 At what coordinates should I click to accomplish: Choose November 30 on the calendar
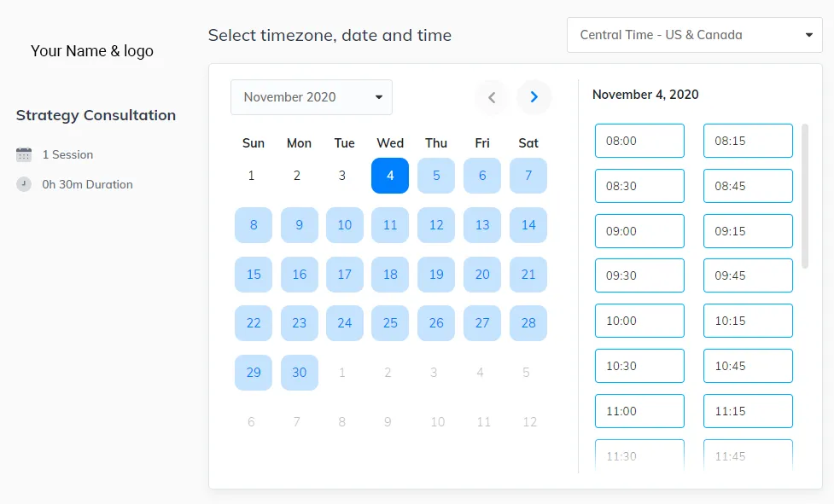(299, 373)
